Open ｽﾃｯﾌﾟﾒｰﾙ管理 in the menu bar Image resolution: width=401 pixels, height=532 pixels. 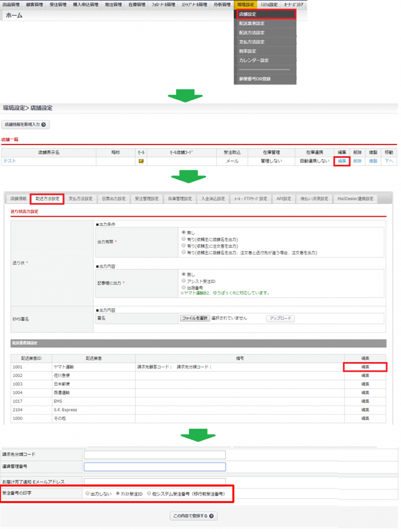point(194,5)
